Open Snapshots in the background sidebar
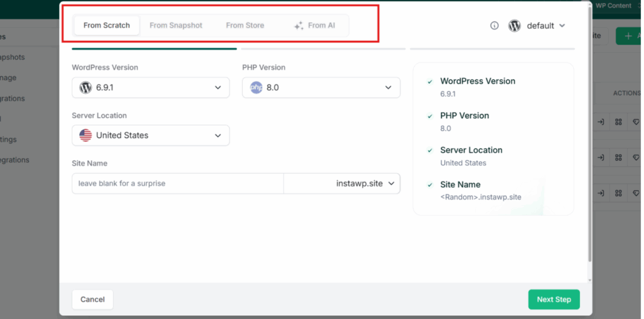The height and width of the screenshot is (319, 644). [x=13, y=57]
